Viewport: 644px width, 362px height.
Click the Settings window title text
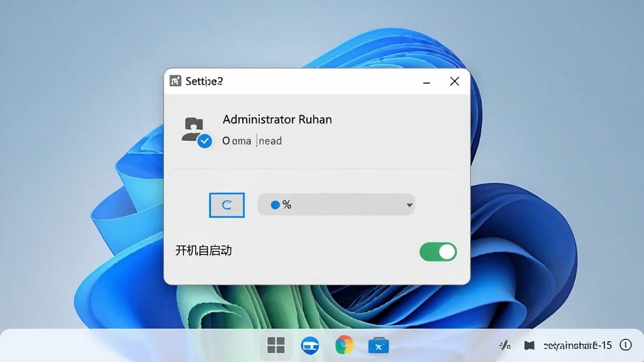click(x=204, y=81)
